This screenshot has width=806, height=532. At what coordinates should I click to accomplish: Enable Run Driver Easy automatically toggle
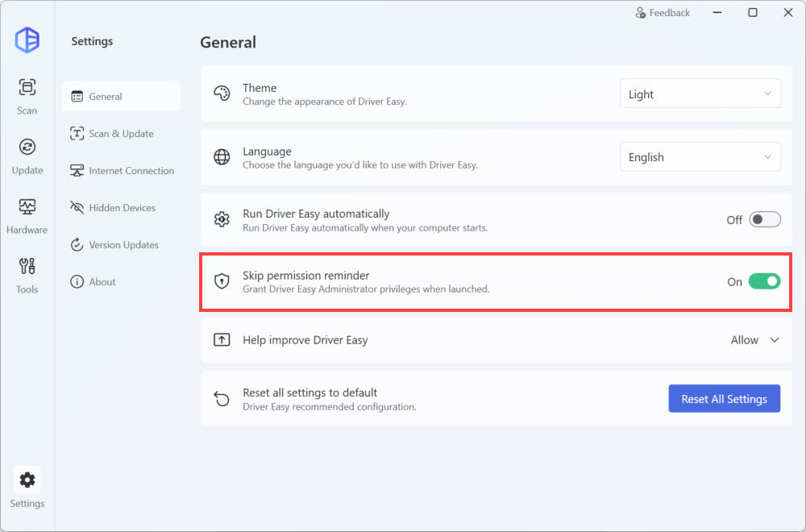(764, 219)
